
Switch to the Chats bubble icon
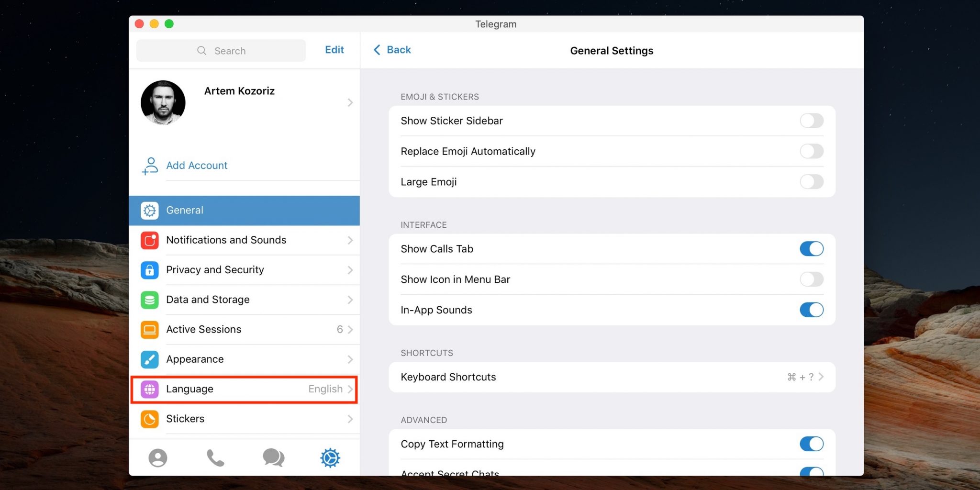click(x=273, y=458)
